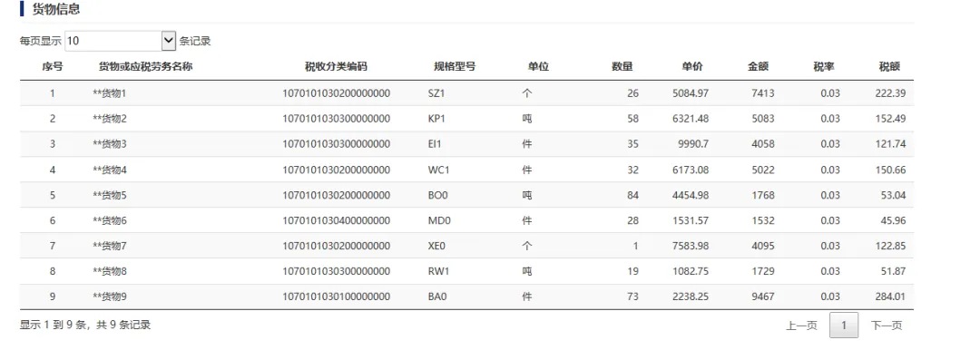980x350 pixels.
Task: Click specification XE0
Action: tap(436, 247)
